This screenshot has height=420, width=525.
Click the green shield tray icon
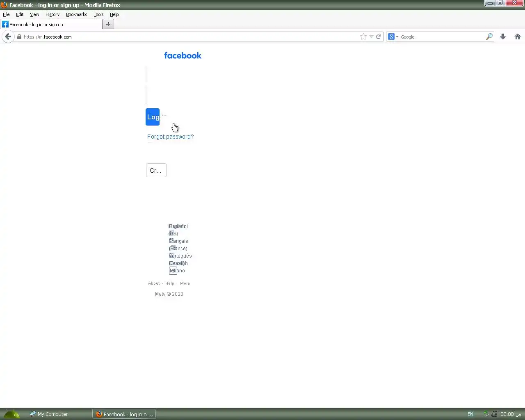coord(486,414)
